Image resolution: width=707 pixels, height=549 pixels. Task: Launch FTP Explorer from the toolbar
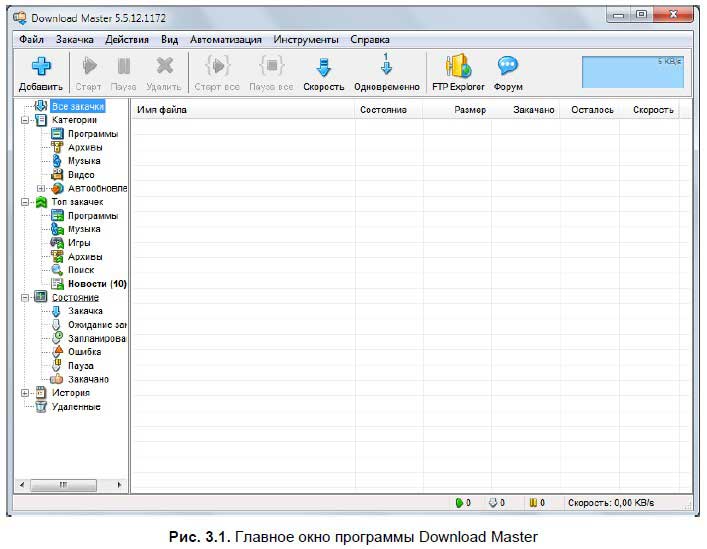click(x=458, y=67)
